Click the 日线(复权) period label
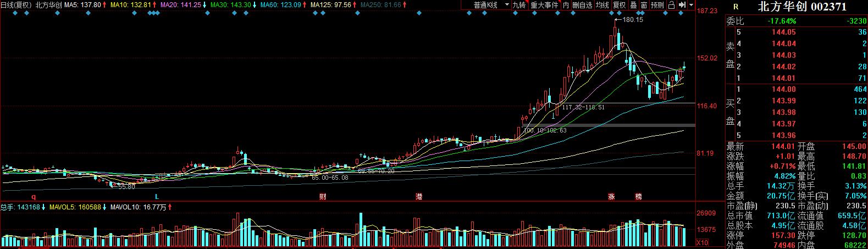Image resolution: width=868 pixels, height=249 pixels. click(16, 5)
